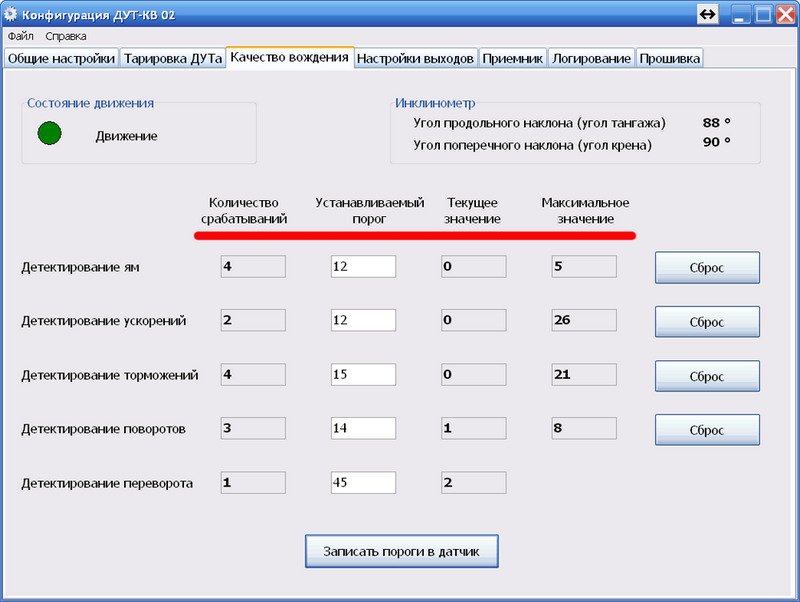This screenshot has height=602, width=800.
Task: Click Сброс in the Детектирование торможений row
Action: click(x=707, y=376)
